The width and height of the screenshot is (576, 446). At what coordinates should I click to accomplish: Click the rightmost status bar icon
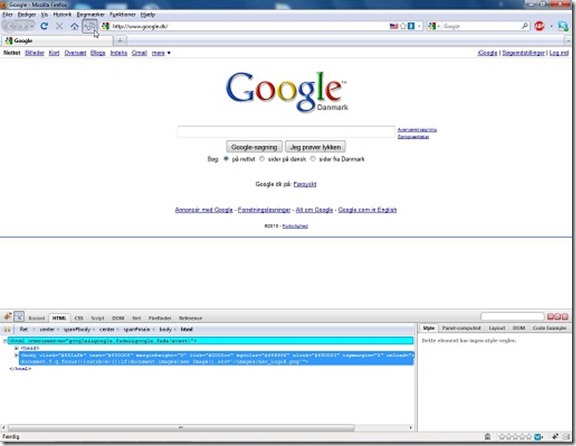click(x=566, y=436)
